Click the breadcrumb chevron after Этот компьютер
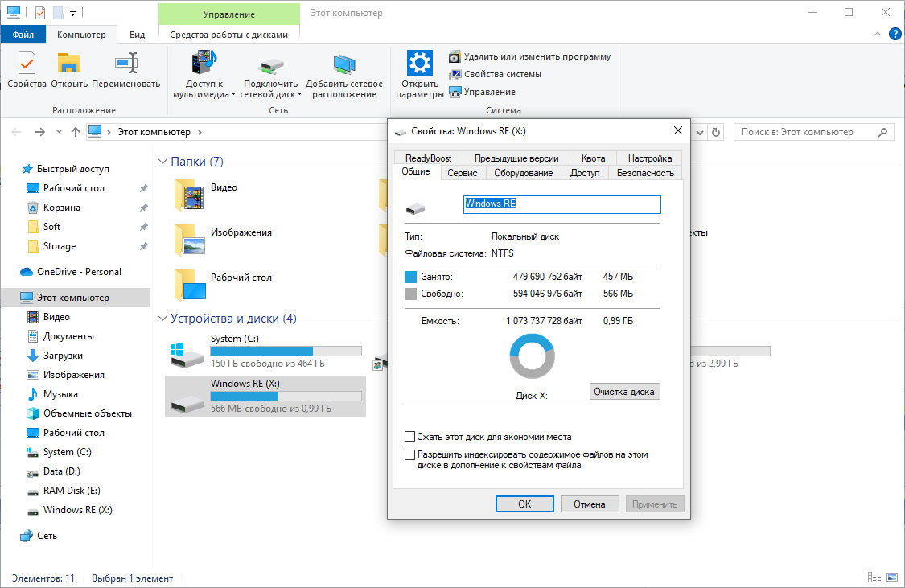The image size is (905, 588). 200,132
